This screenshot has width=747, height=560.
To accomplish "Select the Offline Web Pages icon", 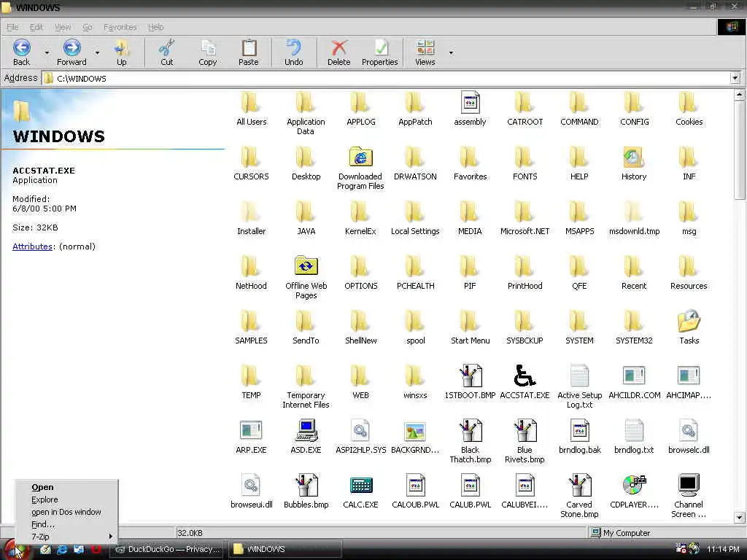I will (306, 266).
